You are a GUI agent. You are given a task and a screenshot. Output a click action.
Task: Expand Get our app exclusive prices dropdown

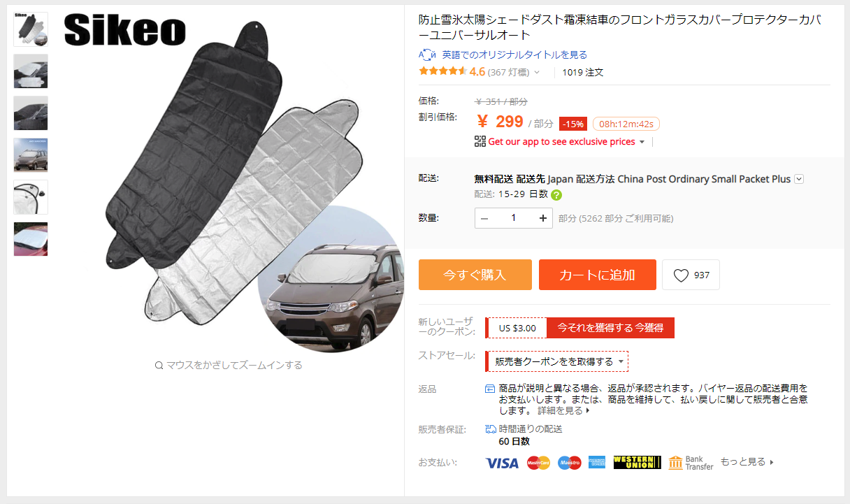(x=642, y=142)
